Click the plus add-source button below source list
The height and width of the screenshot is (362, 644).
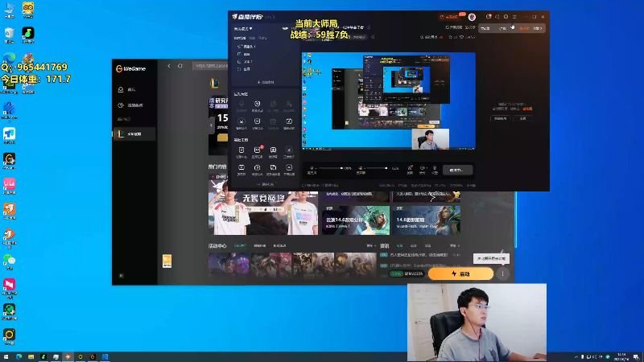coord(266,82)
